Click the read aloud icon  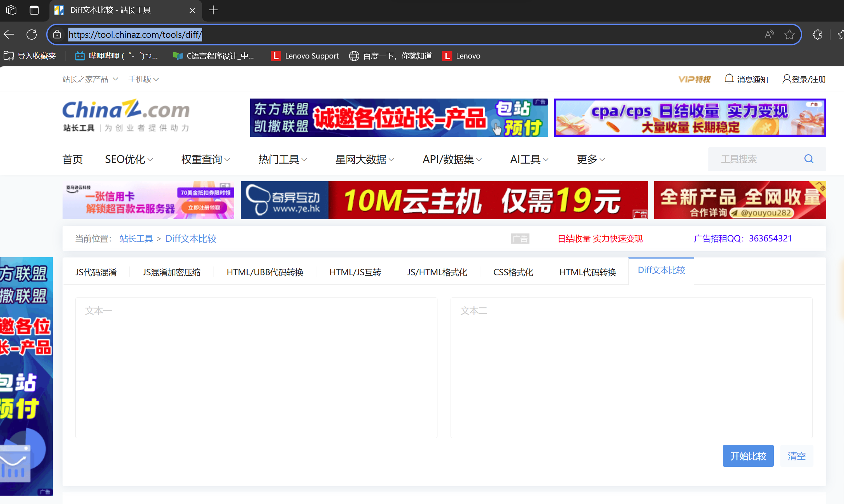click(x=769, y=35)
